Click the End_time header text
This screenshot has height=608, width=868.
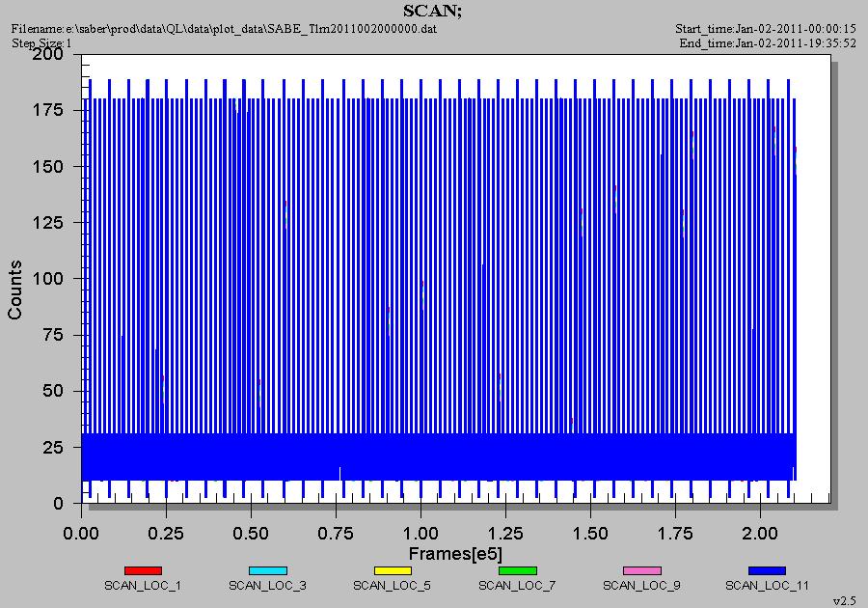(x=768, y=43)
